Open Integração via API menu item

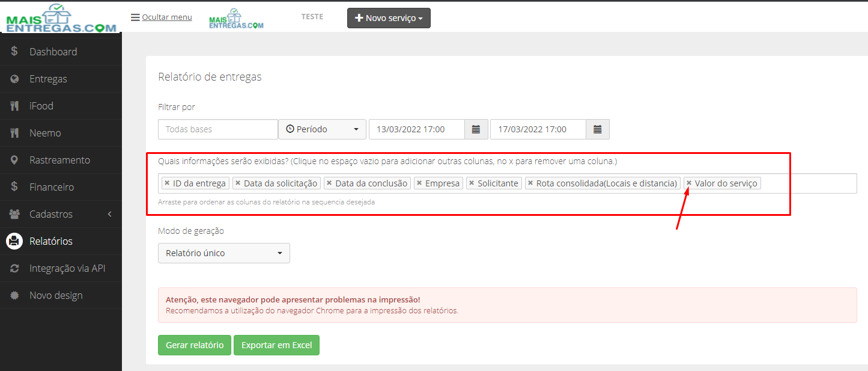point(61,268)
